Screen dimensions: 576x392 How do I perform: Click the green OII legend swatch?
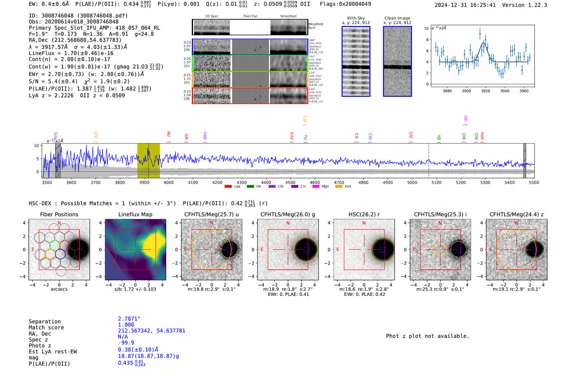click(x=250, y=187)
